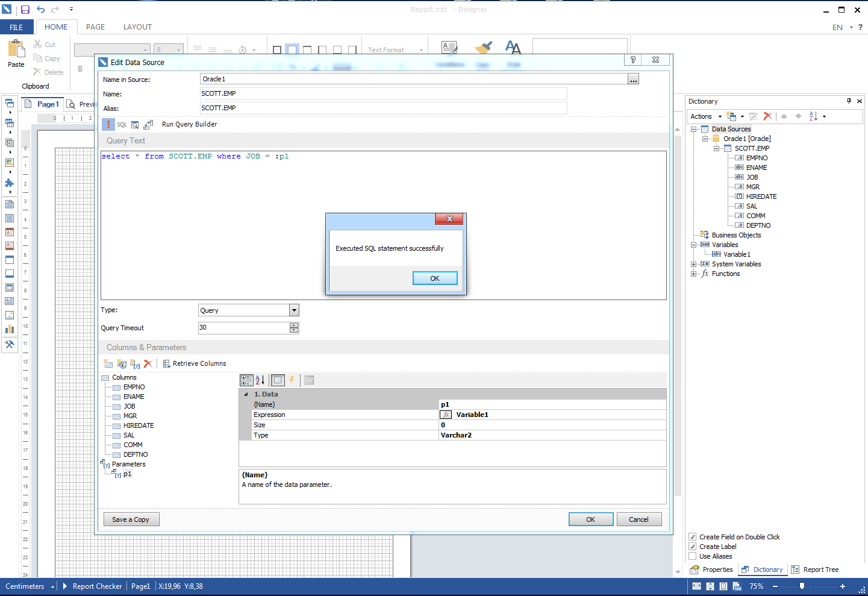Viewport: 868px width, 596px height.
Task: Expand System Variables node
Action: (x=693, y=264)
